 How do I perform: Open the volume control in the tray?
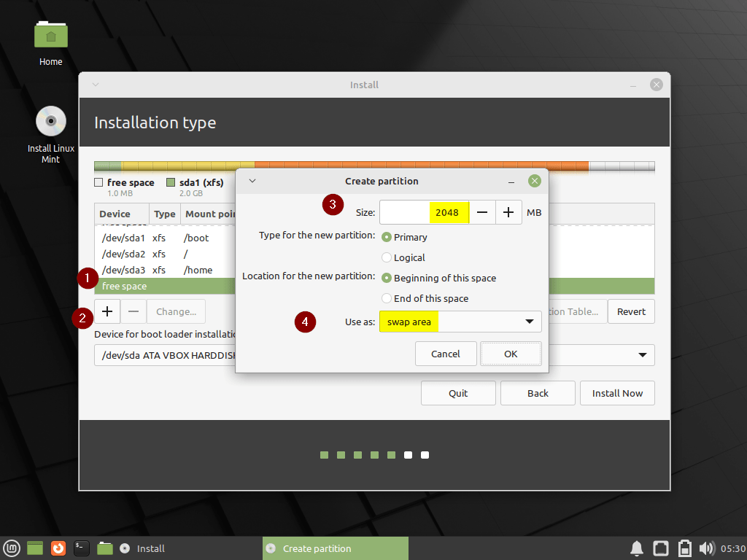point(706,548)
